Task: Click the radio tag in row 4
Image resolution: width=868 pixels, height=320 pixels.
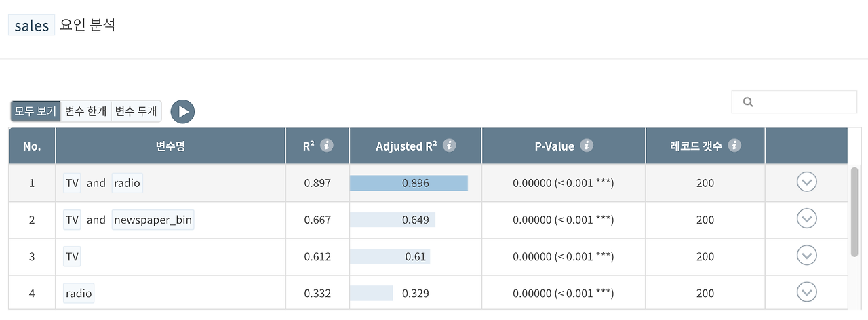Action: coord(79,294)
